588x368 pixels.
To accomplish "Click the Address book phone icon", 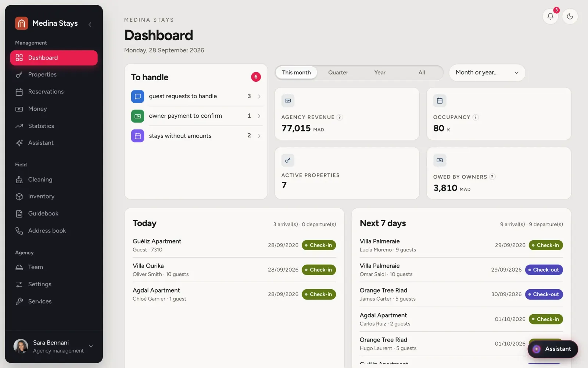I will click(x=19, y=231).
